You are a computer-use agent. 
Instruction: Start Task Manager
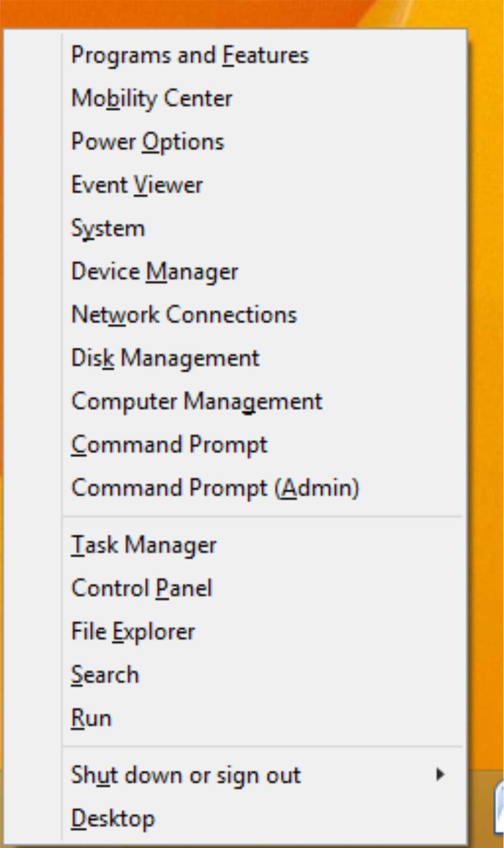tap(143, 545)
